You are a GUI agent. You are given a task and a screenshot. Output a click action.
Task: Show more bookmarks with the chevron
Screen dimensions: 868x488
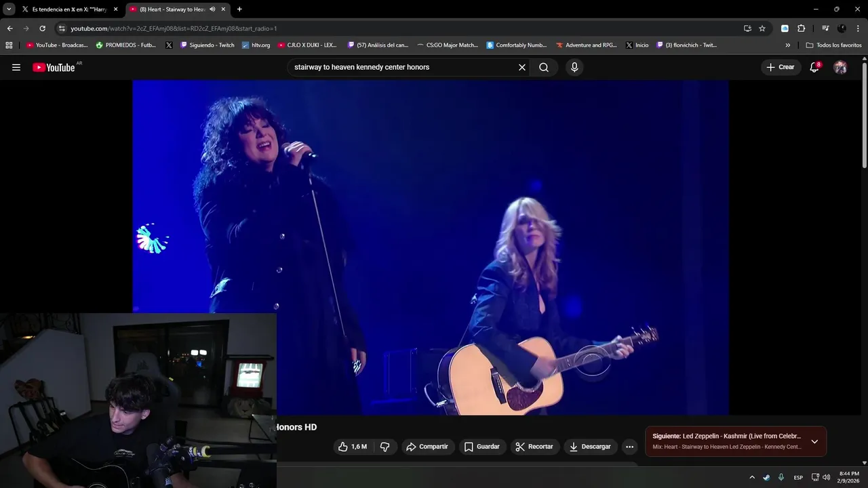point(787,45)
